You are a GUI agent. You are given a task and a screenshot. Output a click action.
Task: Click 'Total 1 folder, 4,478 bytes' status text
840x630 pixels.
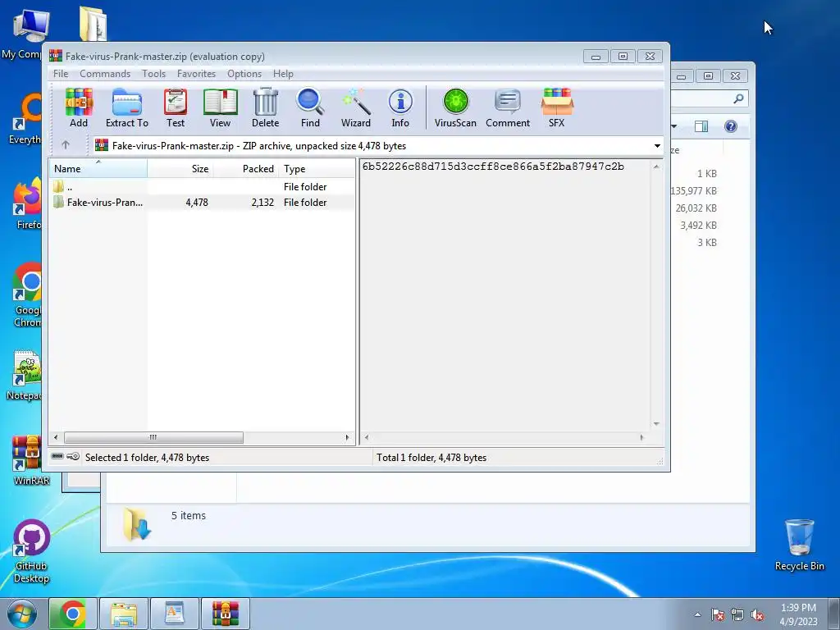click(431, 458)
